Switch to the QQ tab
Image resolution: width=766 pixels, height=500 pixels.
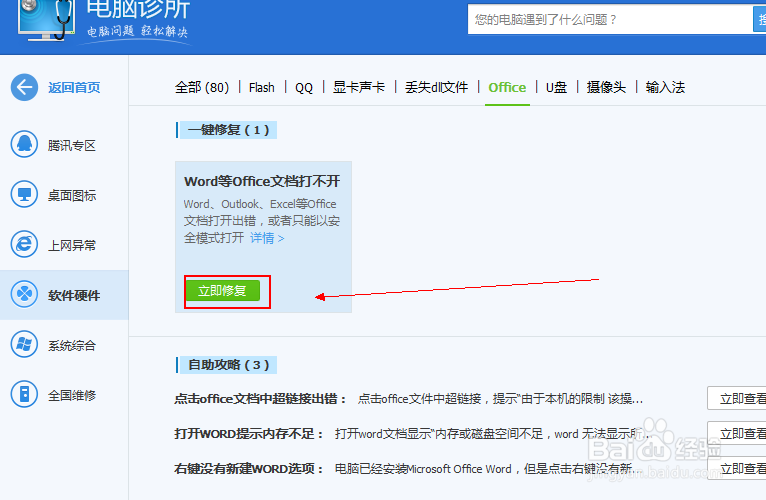tap(304, 87)
